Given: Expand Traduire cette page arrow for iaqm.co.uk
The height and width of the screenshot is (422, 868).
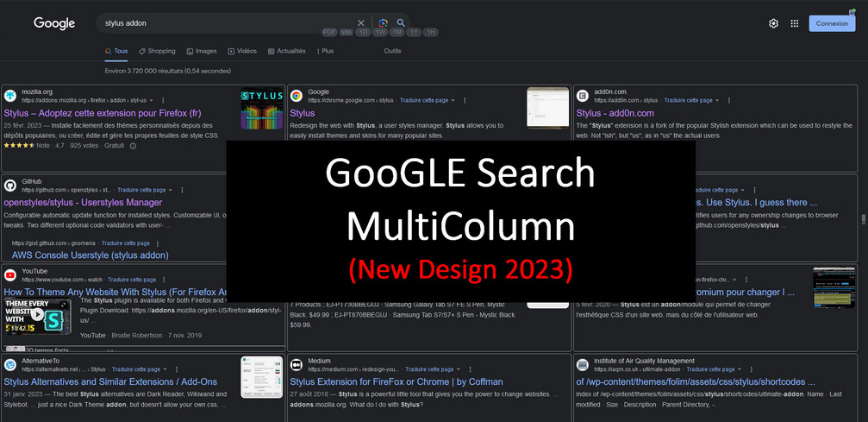Looking at the screenshot, I should point(740,369).
